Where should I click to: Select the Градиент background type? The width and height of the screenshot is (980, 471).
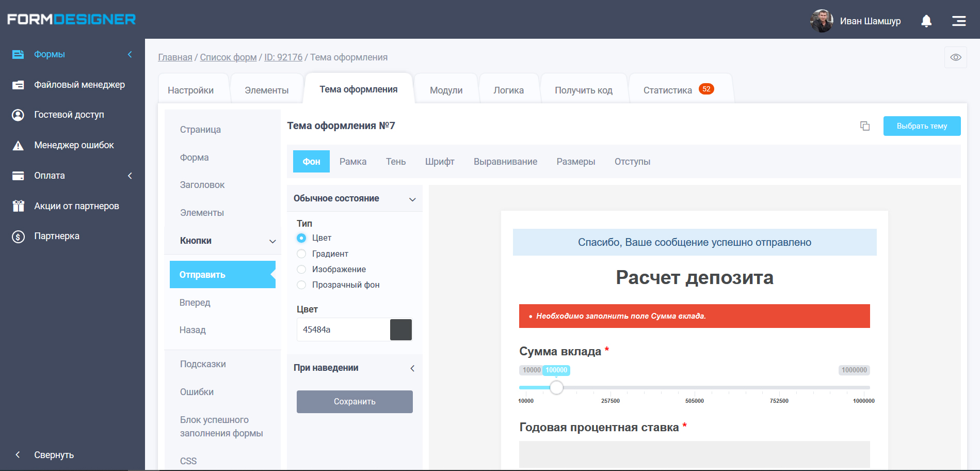[301, 254]
